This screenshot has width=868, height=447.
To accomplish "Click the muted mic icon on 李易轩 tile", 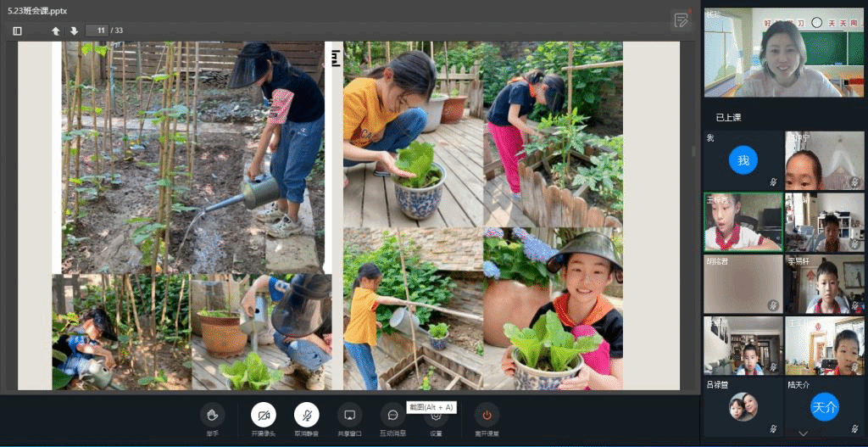I will [854, 305].
